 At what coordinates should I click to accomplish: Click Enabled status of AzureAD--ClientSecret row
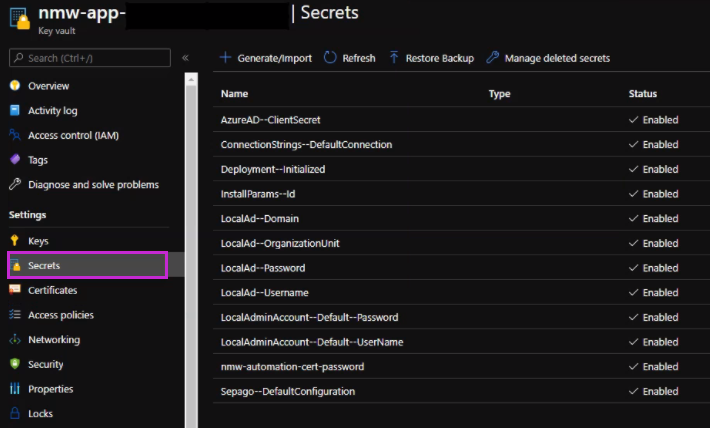pos(653,120)
